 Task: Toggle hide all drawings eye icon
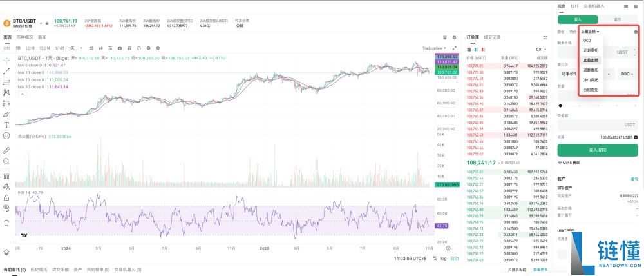[x=6, y=208]
